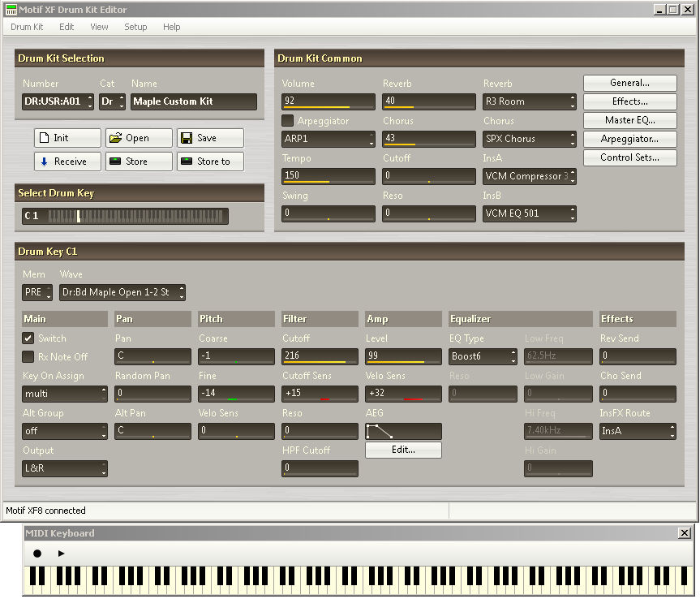Click the record dot in MIDI Keyboard
The width and height of the screenshot is (700, 599).
click(37, 554)
